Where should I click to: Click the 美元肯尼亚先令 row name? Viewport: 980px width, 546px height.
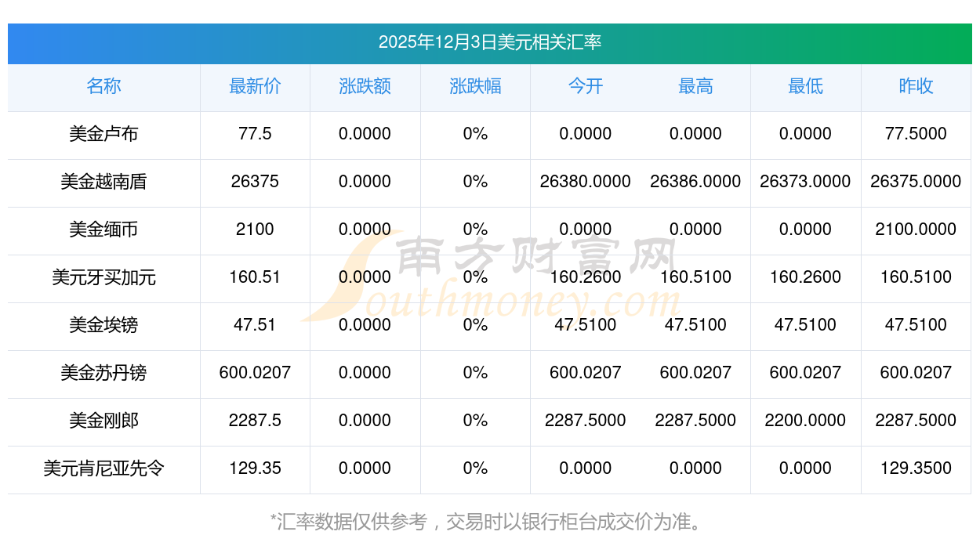tap(103, 468)
